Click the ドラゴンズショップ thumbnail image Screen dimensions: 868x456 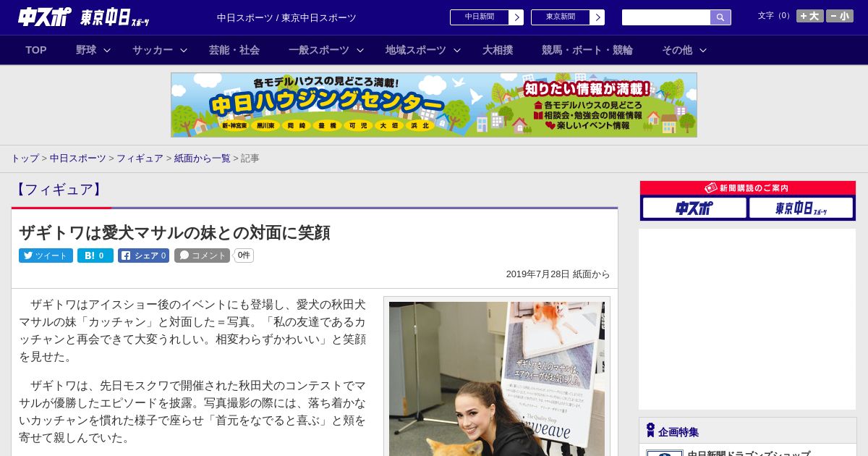[664, 453]
